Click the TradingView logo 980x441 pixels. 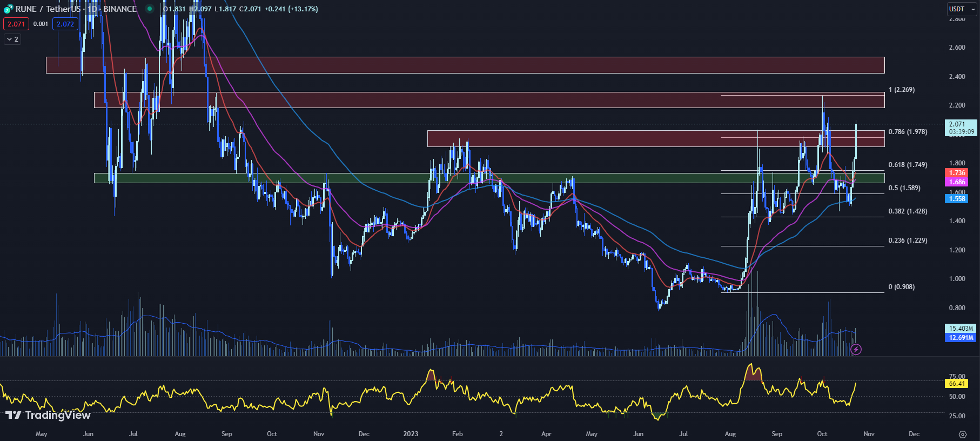pyautogui.click(x=48, y=415)
